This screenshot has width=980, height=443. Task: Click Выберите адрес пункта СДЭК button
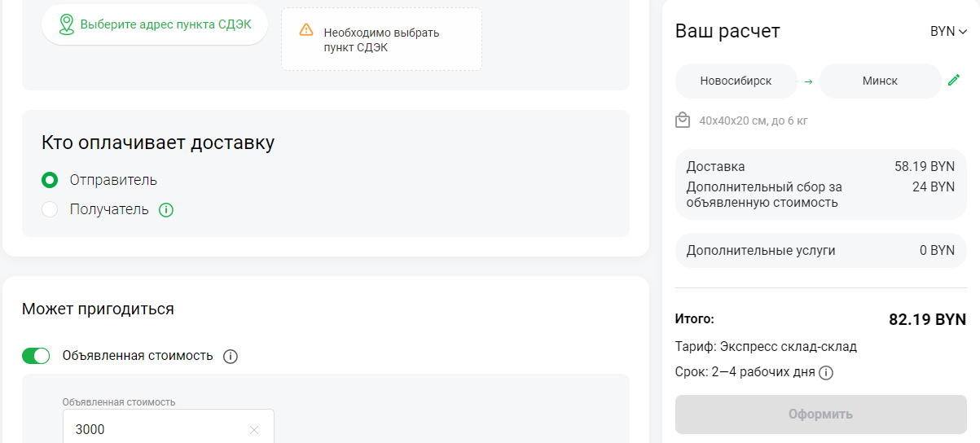point(155,24)
